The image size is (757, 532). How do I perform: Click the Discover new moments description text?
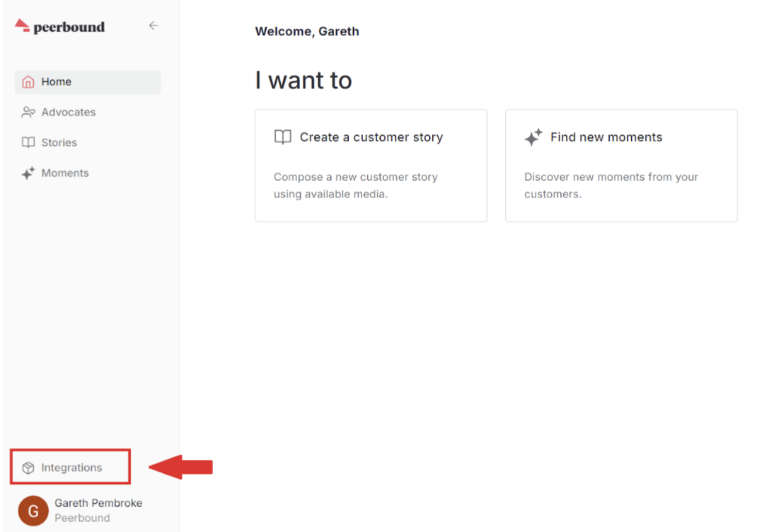pos(611,185)
